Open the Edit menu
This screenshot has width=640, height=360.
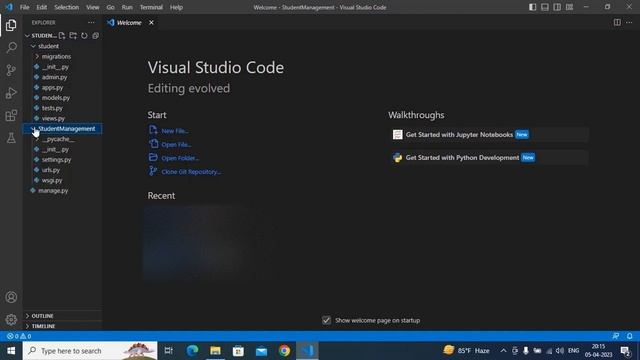pos(41,7)
